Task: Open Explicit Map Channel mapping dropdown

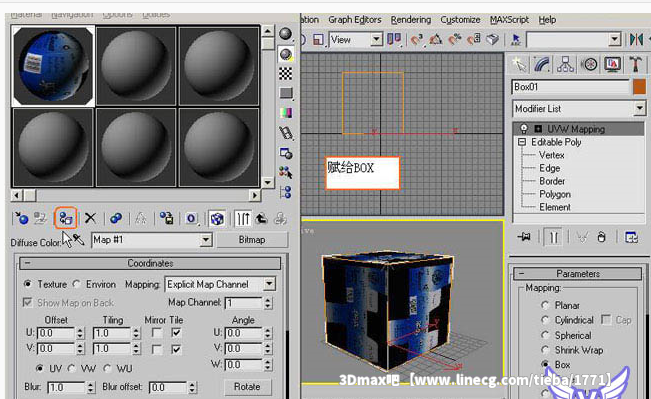Action: pyautogui.click(x=269, y=284)
